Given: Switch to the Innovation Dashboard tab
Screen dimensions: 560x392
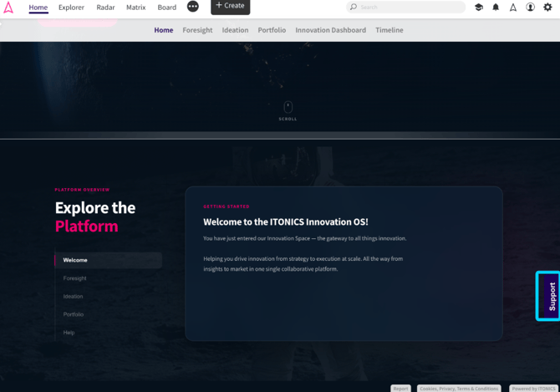Looking at the screenshot, I should 331,30.
